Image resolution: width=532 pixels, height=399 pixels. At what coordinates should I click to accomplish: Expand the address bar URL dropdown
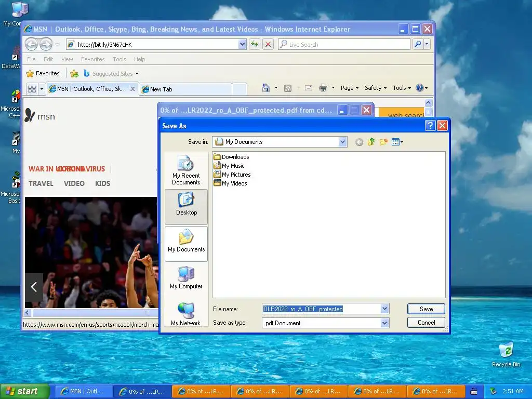242,44
